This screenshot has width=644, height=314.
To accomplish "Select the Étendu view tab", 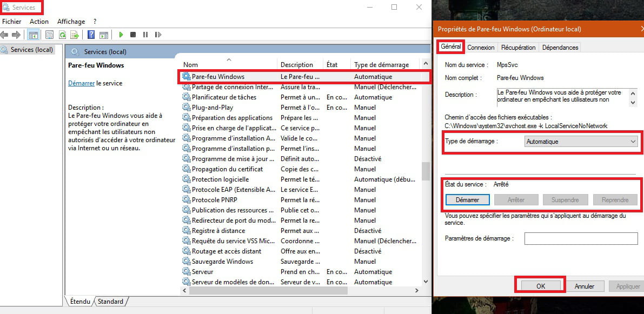I will 80,301.
